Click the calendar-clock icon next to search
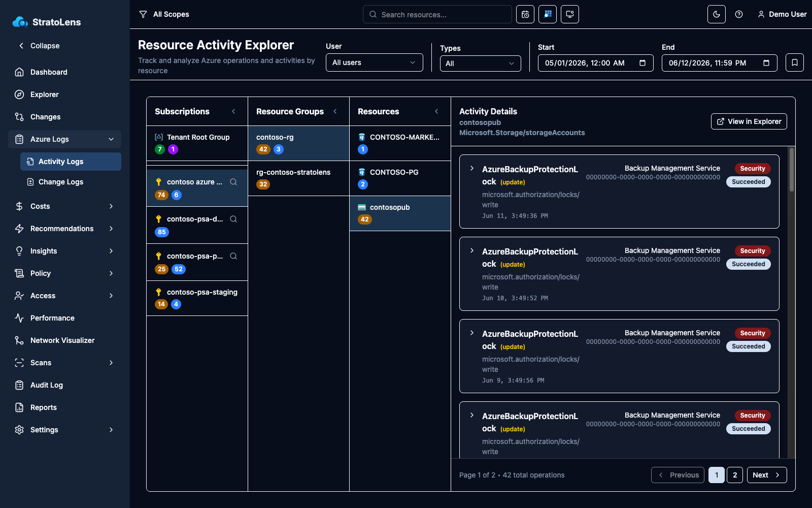 [525, 14]
